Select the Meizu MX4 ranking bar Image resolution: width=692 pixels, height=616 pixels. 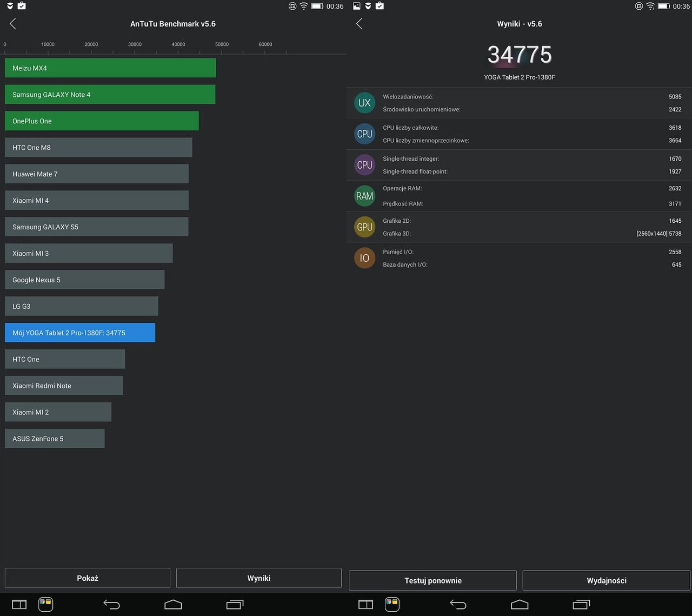[x=110, y=68]
